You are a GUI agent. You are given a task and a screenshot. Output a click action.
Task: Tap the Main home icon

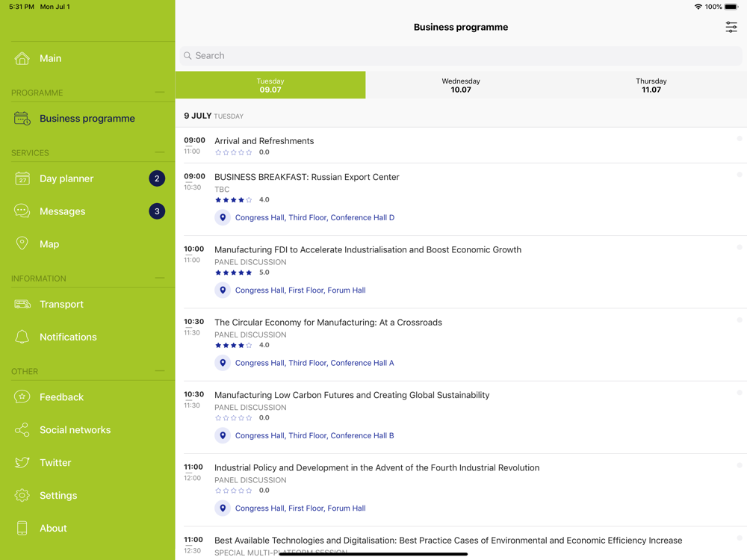(x=22, y=58)
